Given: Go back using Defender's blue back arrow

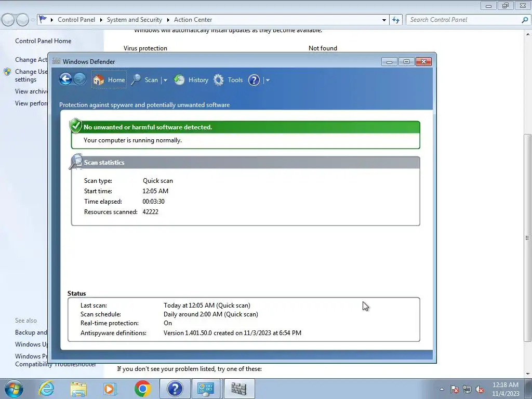Looking at the screenshot, I should [x=65, y=79].
